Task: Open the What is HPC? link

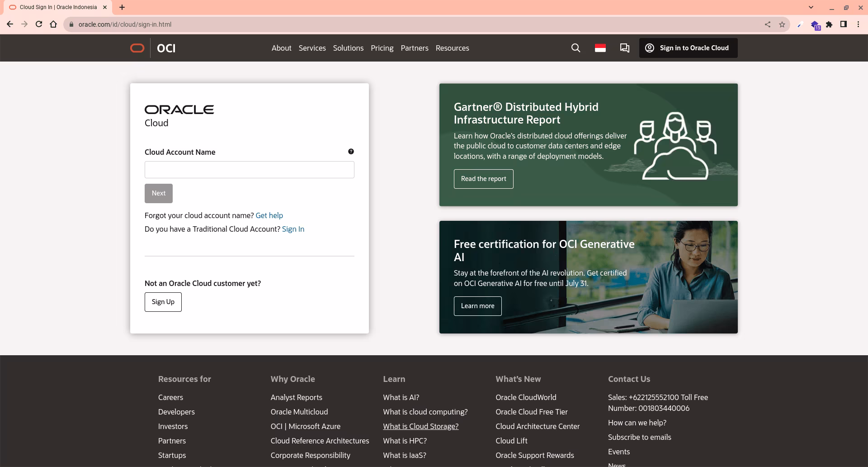Action: (x=405, y=441)
